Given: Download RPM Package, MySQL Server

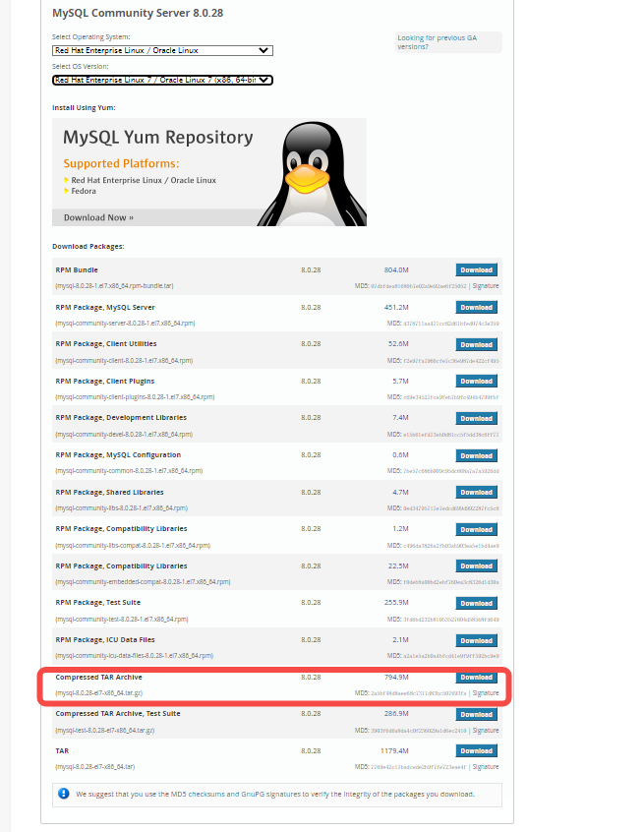Looking at the screenshot, I should (x=477, y=307).
